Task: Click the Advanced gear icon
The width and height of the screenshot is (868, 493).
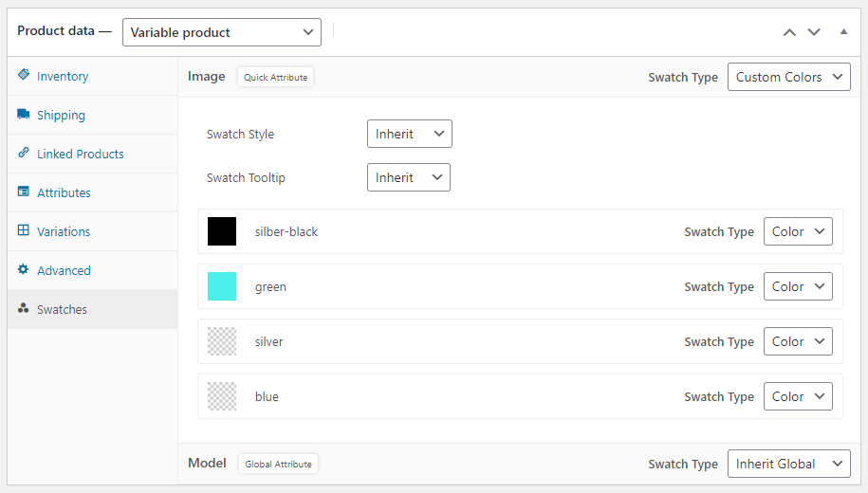Action: click(24, 269)
